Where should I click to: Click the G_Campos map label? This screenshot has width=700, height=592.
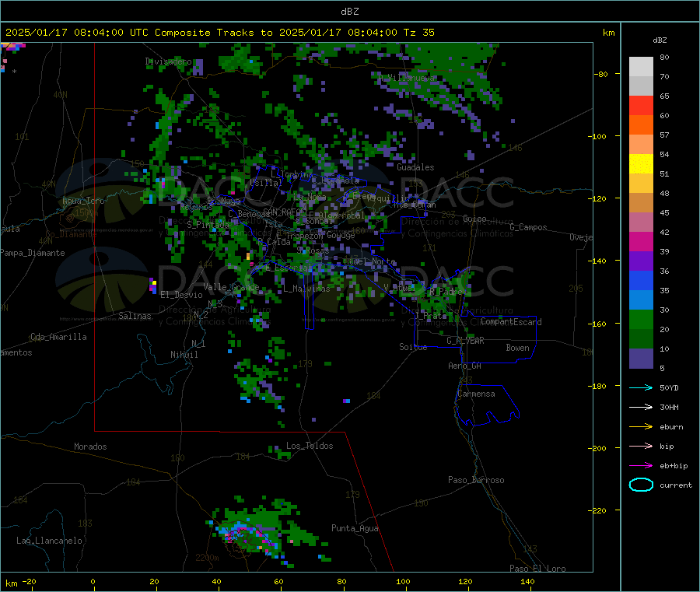coord(528,227)
